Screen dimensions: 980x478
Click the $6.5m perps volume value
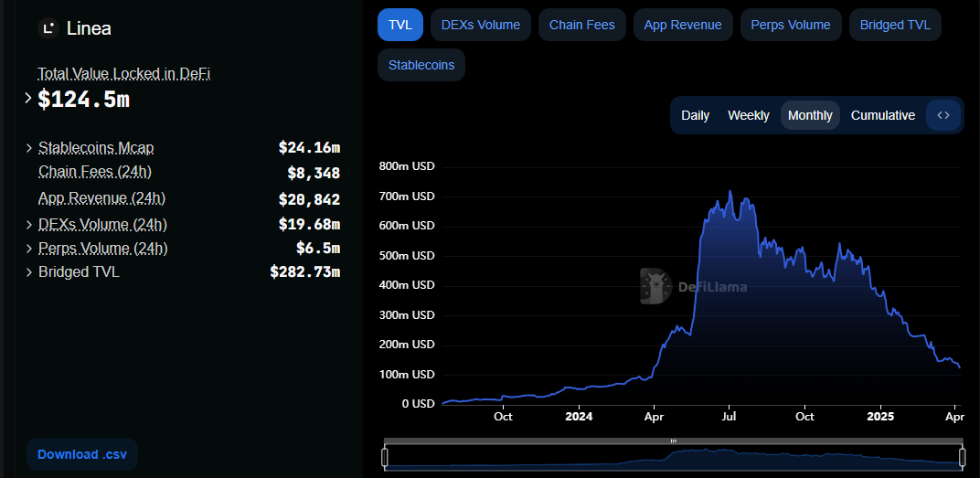pos(318,248)
